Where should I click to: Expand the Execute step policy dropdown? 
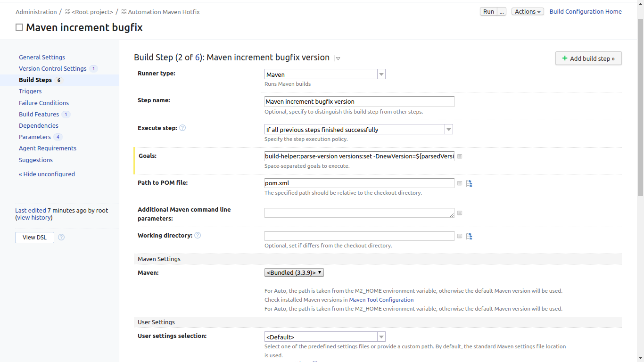pos(358,129)
